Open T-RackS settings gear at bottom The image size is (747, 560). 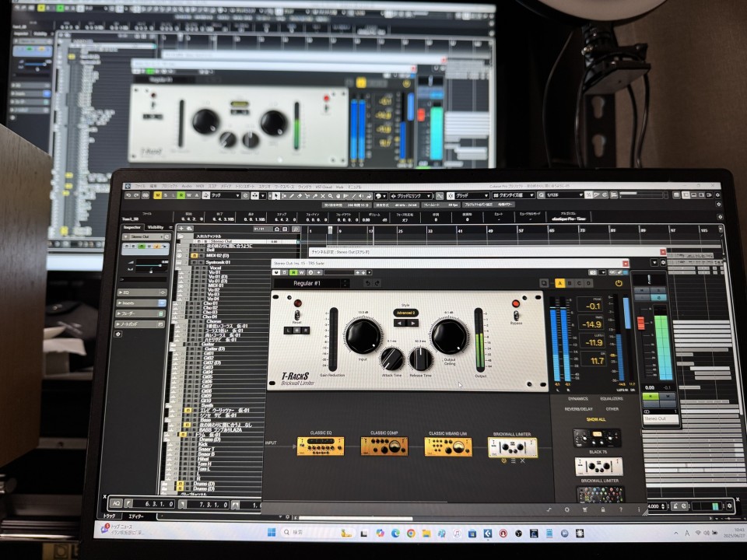[567, 509]
